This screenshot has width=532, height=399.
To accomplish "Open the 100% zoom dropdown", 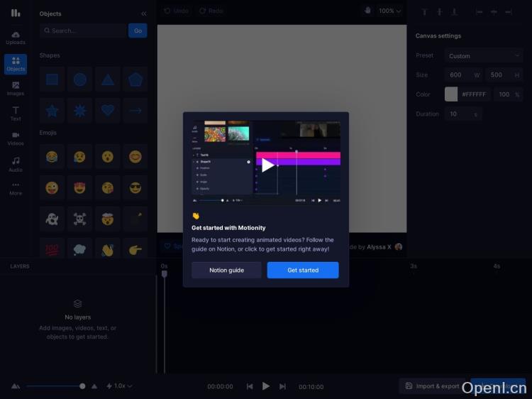I will coord(390,11).
